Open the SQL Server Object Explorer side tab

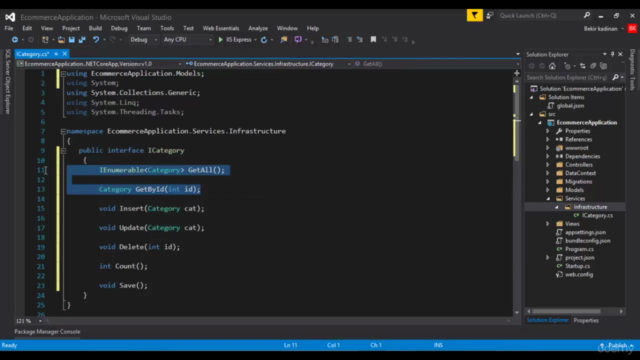[7, 82]
